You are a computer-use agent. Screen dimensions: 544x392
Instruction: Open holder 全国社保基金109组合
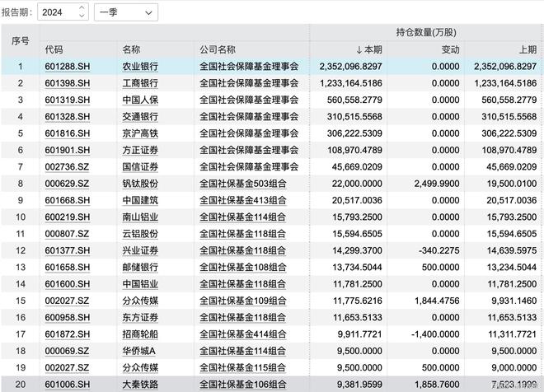(x=243, y=301)
